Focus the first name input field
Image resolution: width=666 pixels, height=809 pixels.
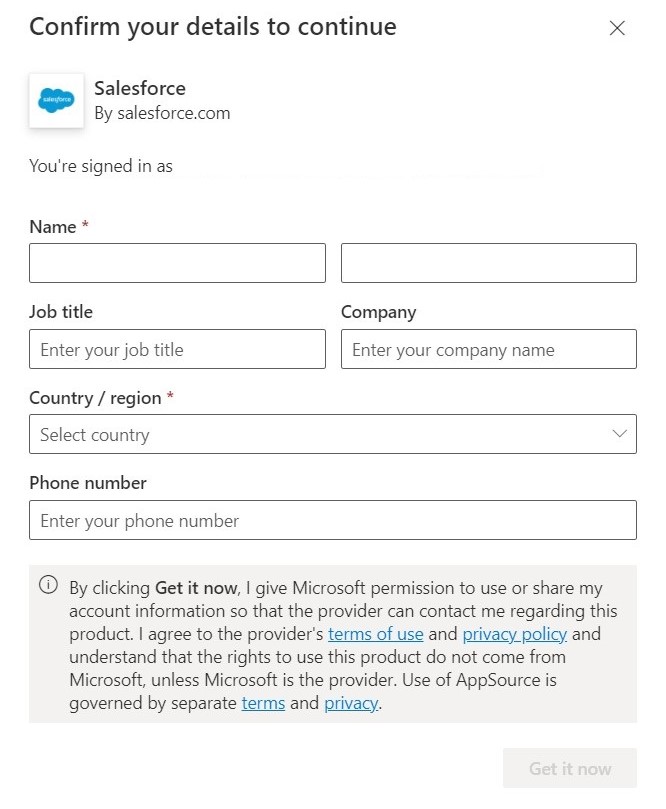177,263
